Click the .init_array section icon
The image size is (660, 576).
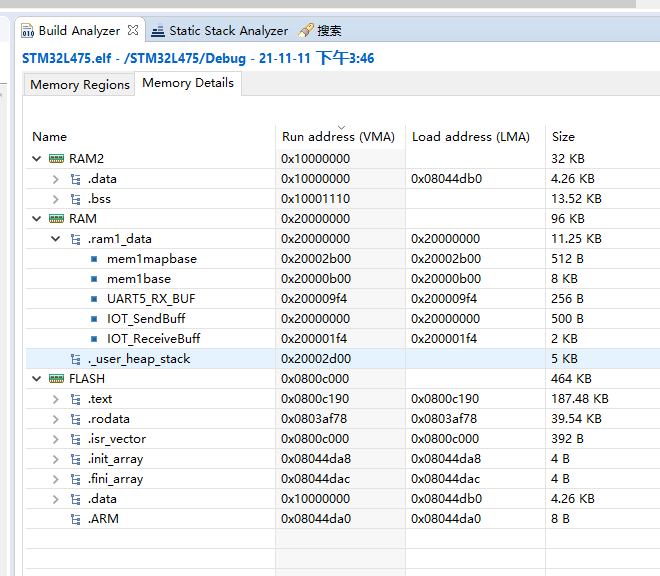(76, 459)
